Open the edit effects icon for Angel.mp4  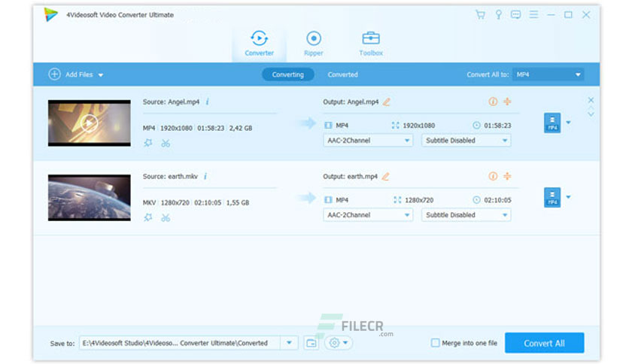[x=148, y=143]
